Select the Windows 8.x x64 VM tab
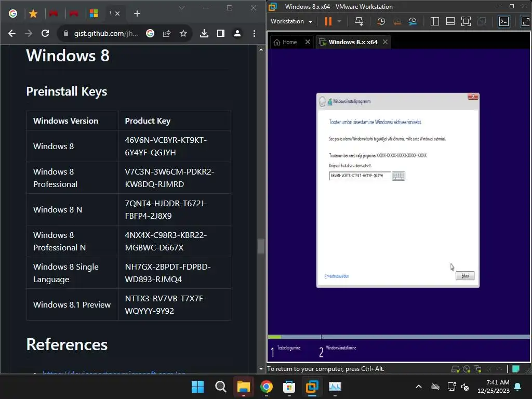The width and height of the screenshot is (532, 399). pyautogui.click(x=349, y=42)
